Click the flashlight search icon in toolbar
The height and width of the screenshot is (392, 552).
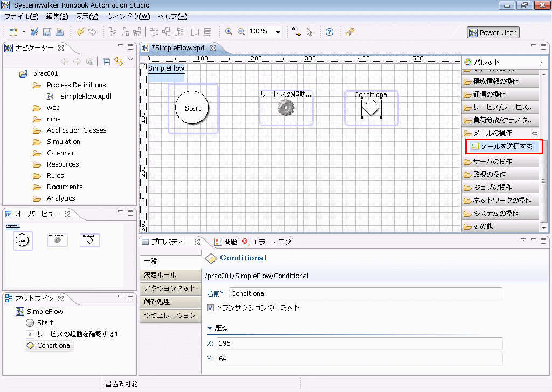(x=349, y=32)
